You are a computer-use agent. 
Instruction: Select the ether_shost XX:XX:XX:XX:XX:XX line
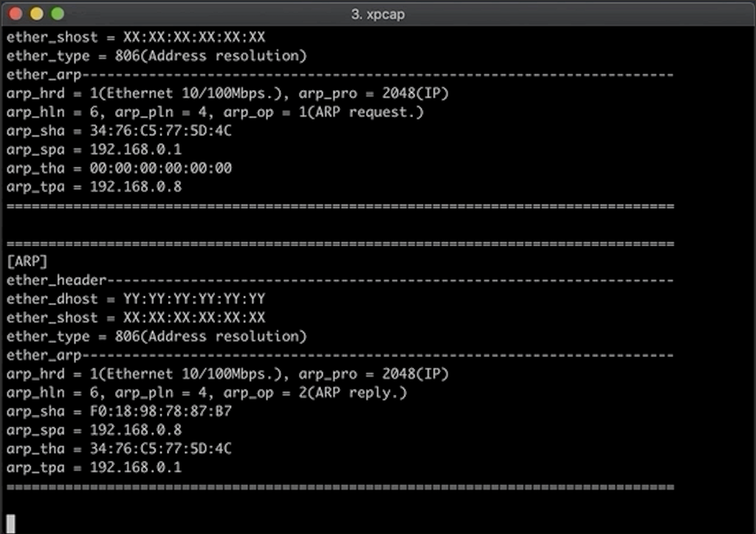[137, 318]
